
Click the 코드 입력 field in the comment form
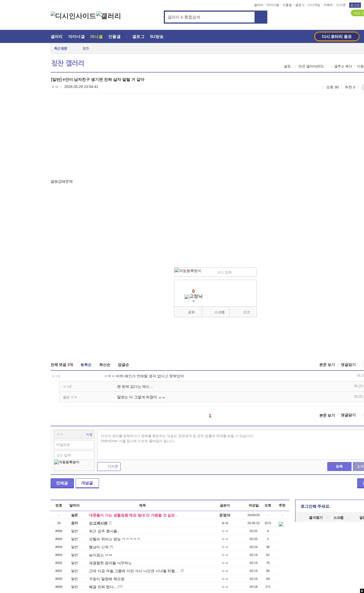click(x=74, y=455)
